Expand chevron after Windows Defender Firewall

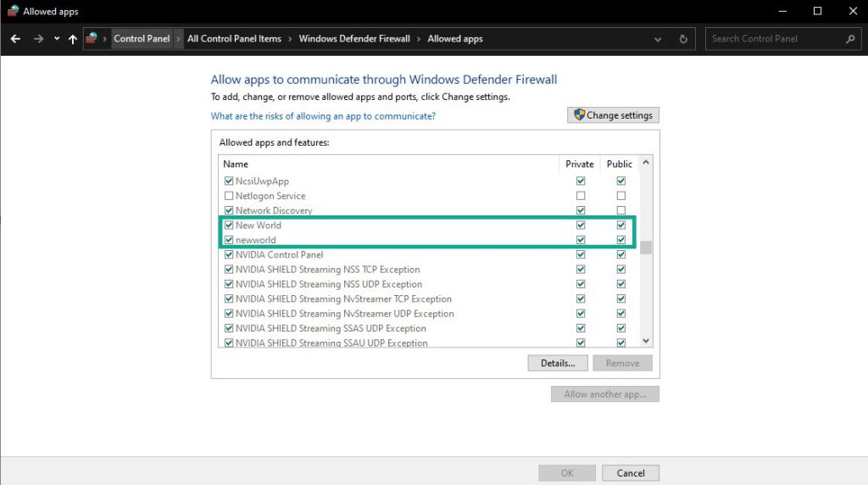coord(419,39)
